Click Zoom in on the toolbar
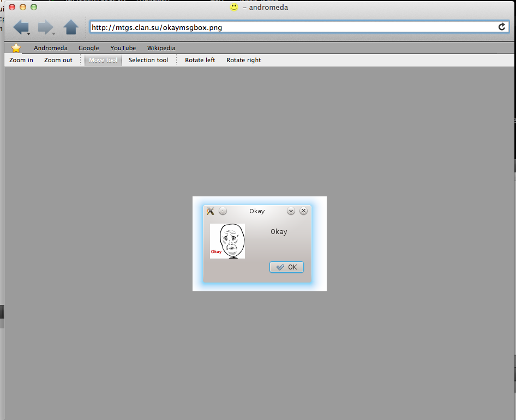This screenshot has width=516, height=420. pyautogui.click(x=21, y=60)
